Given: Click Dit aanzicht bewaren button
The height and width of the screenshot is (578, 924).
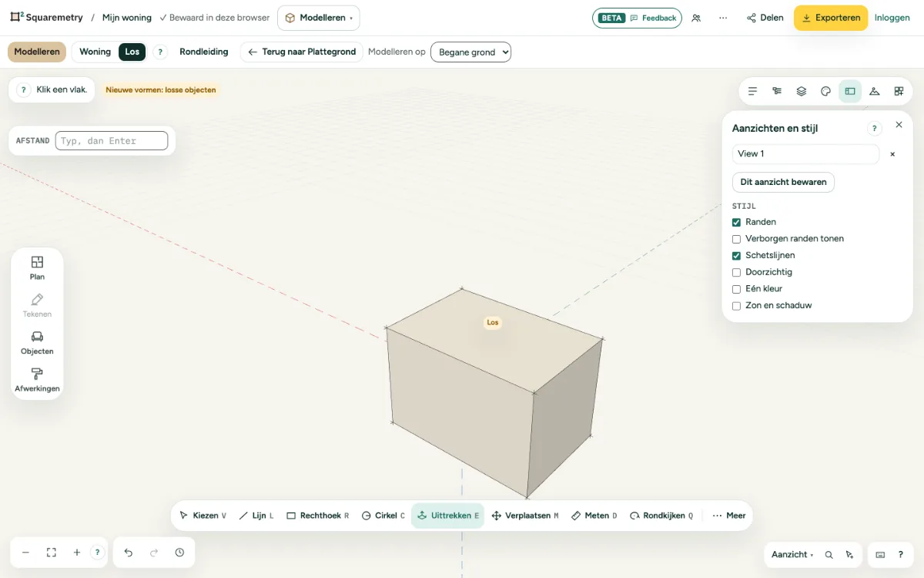Looking at the screenshot, I should pyautogui.click(x=783, y=183).
